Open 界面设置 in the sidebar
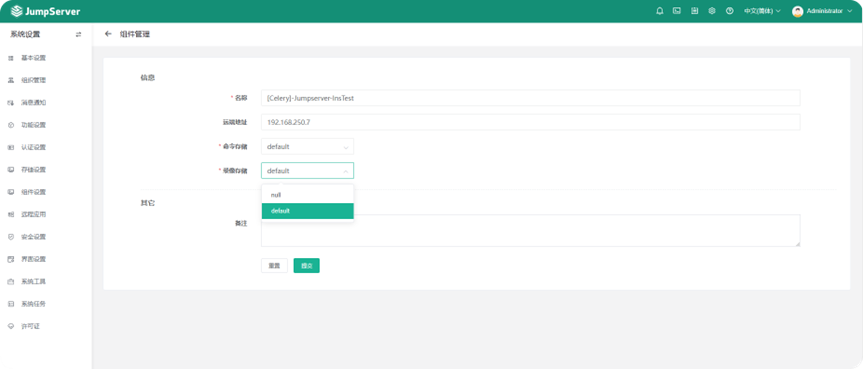 click(33, 259)
